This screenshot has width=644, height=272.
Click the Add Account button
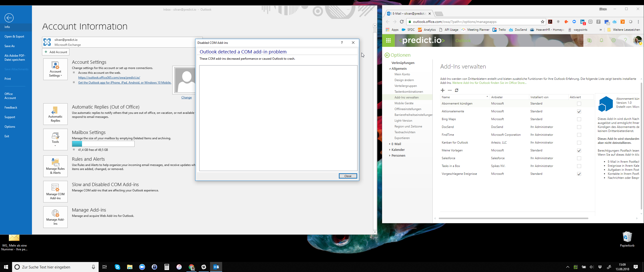56,52
